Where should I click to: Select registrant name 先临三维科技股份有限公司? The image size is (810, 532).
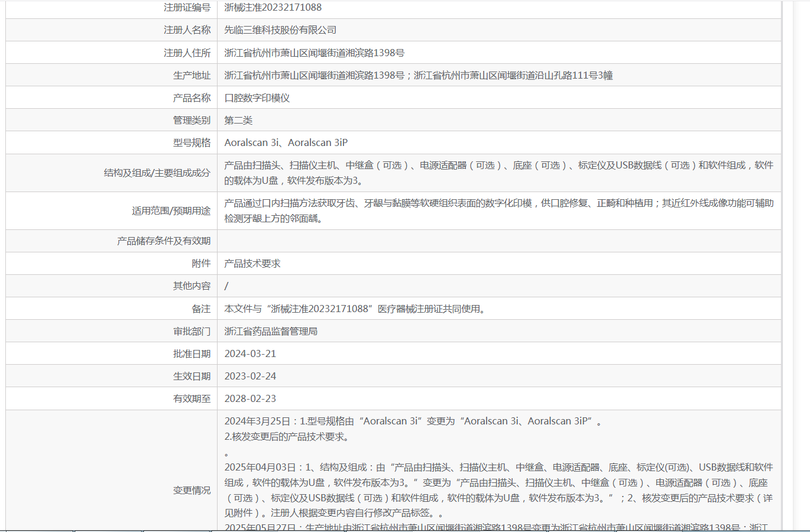(x=280, y=30)
